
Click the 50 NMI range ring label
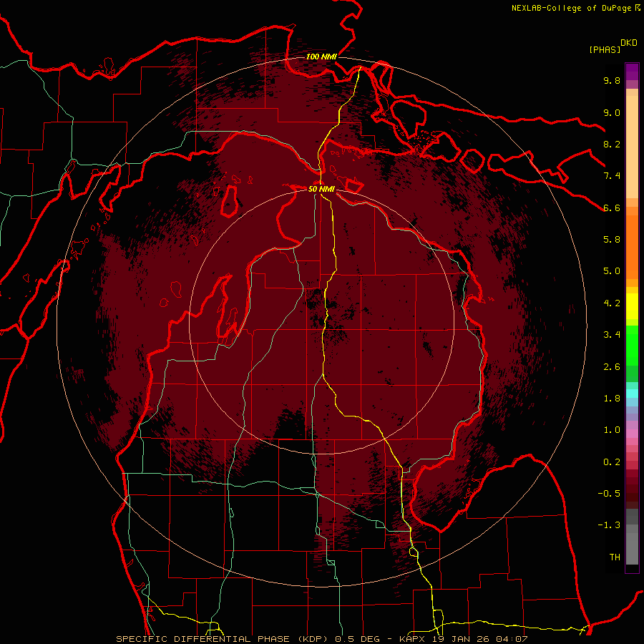click(x=321, y=190)
